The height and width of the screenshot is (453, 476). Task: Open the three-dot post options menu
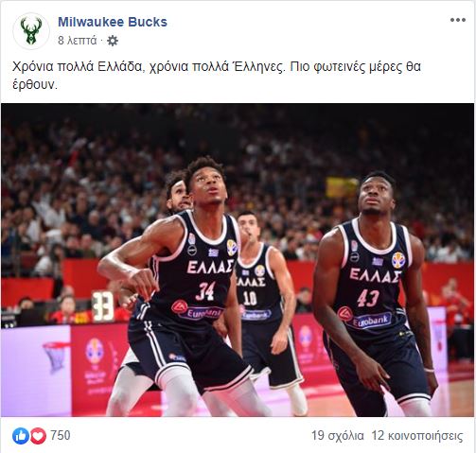tap(458, 20)
